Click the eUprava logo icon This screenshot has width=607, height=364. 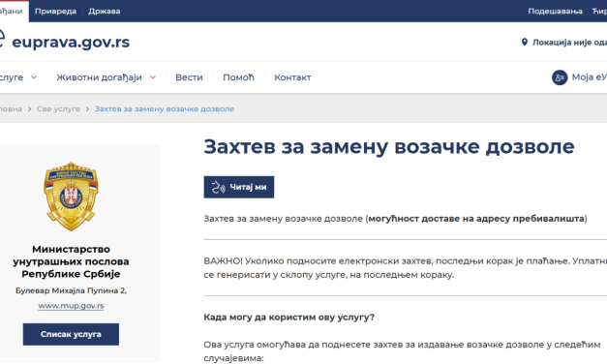pyautogui.click(x=2, y=39)
